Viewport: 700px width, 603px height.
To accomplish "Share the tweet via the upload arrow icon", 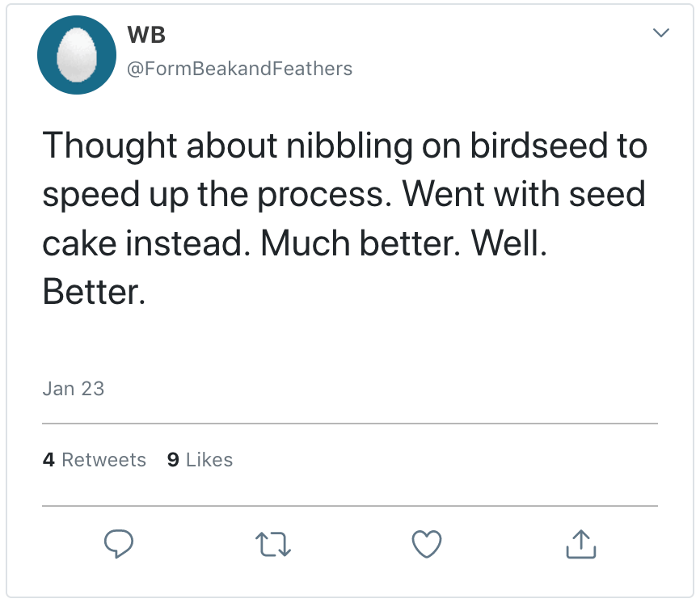I will pyautogui.click(x=580, y=544).
